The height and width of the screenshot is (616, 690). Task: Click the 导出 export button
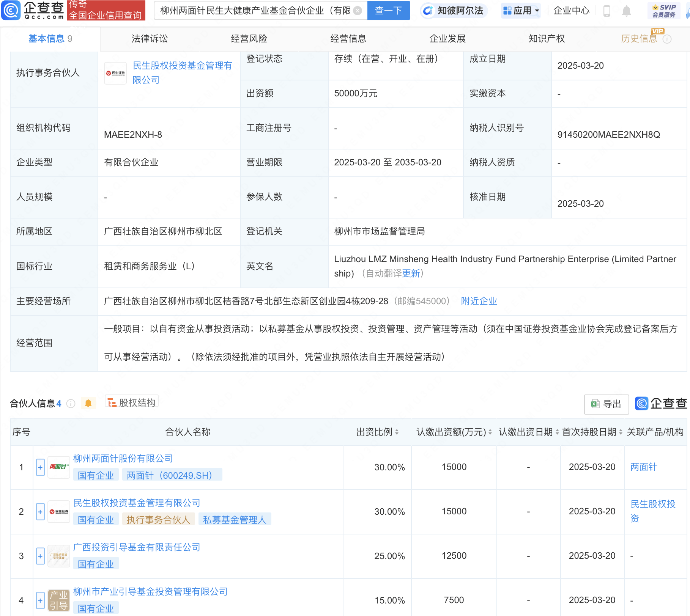click(x=606, y=404)
